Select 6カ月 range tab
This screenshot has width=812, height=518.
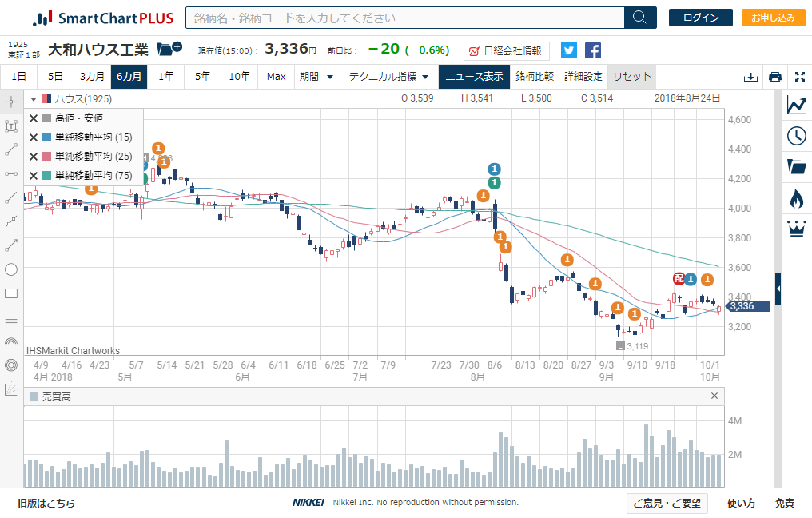[x=129, y=77]
